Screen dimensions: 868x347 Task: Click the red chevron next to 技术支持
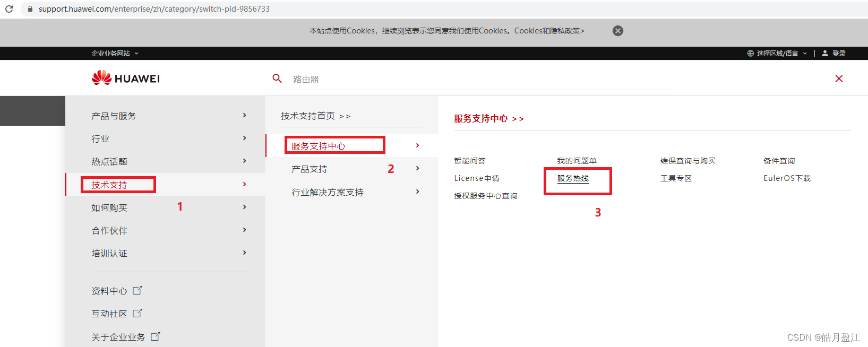coord(244,184)
